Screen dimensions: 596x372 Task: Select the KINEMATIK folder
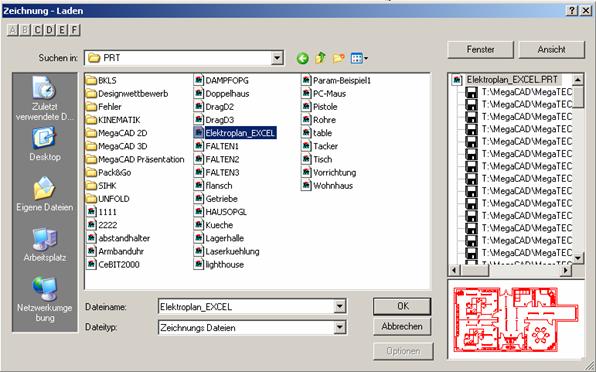(113, 120)
